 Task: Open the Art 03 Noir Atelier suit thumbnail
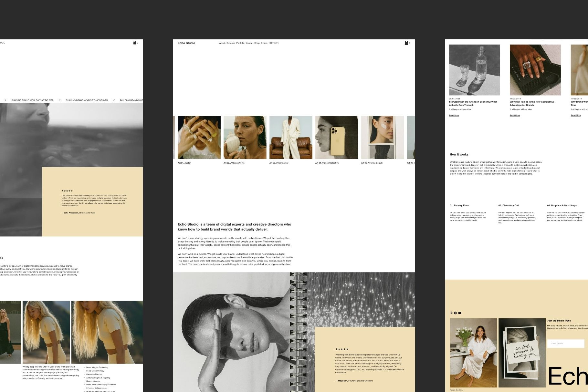pos(291,137)
